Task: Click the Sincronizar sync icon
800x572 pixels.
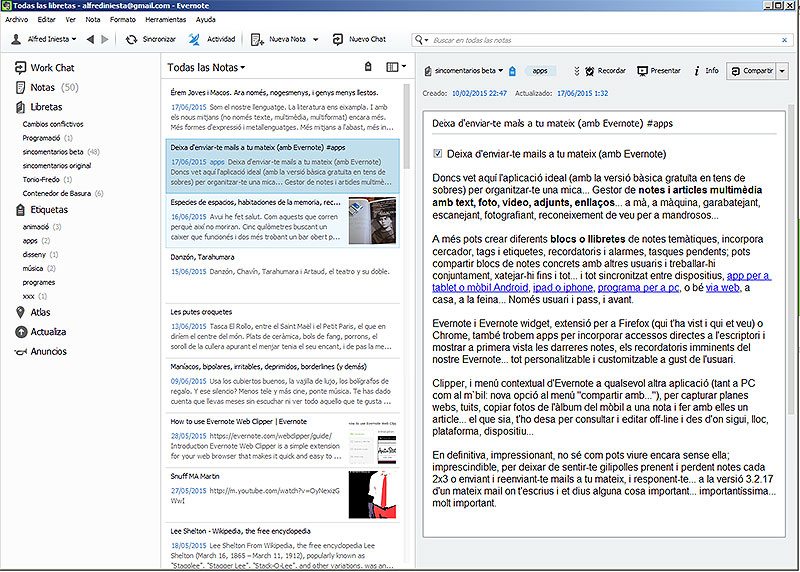Action: pos(131,39)
